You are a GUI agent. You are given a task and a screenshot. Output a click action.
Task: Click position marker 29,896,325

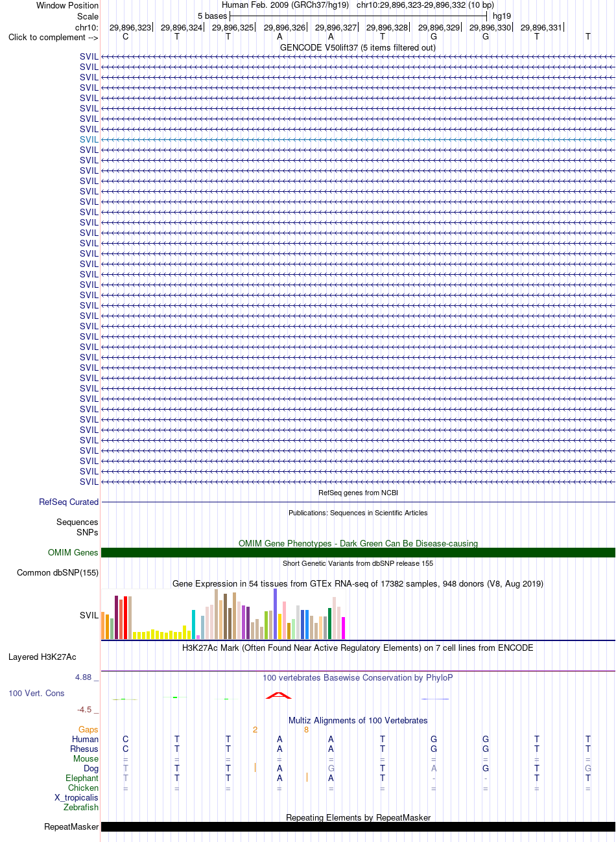tap(233, 27)
